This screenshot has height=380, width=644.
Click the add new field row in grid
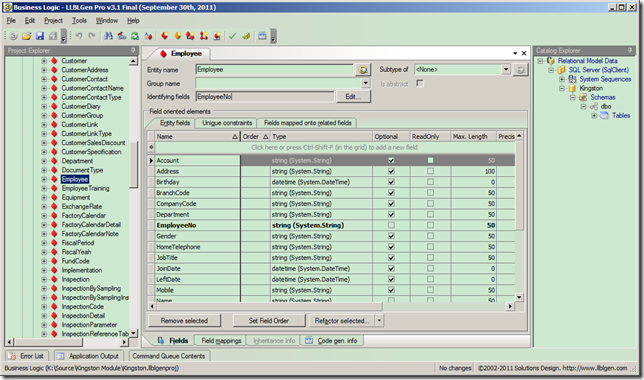pos(334,147)
